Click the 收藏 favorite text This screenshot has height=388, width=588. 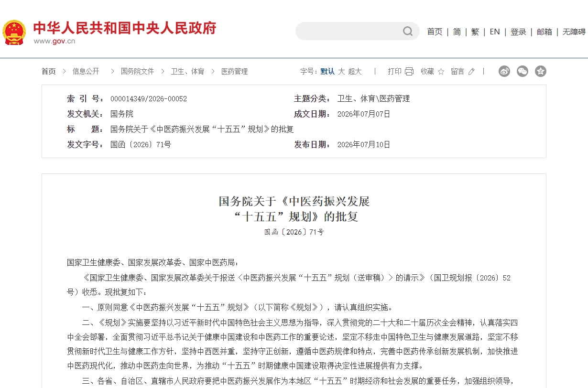427,72
